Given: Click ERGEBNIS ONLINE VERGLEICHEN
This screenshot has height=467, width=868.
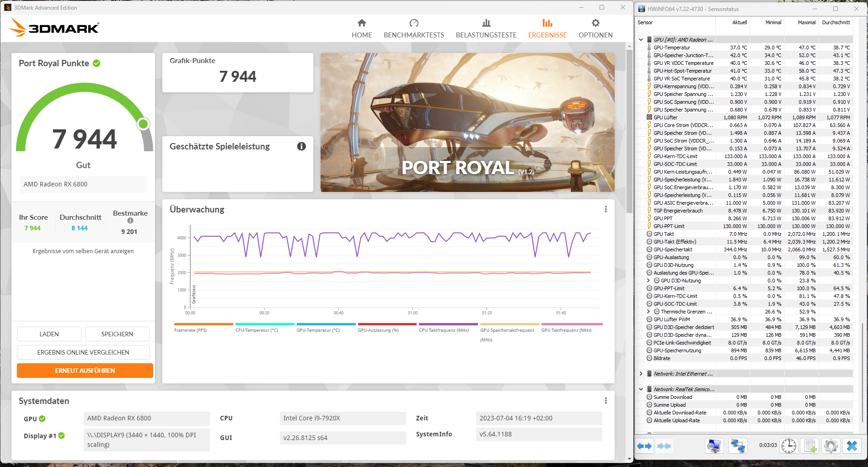Looking at the screenshot, I should pos(83,352).
